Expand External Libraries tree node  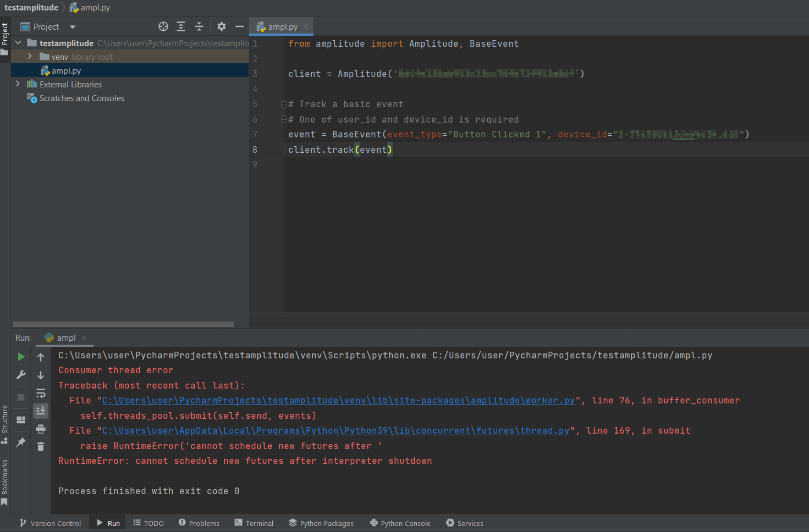click(x=18, y=84)
